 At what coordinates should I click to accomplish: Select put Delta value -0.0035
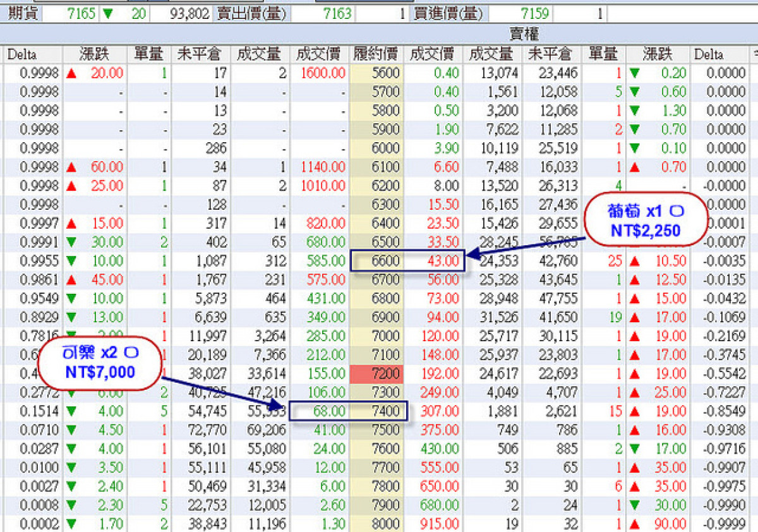(x=725, y=261)
